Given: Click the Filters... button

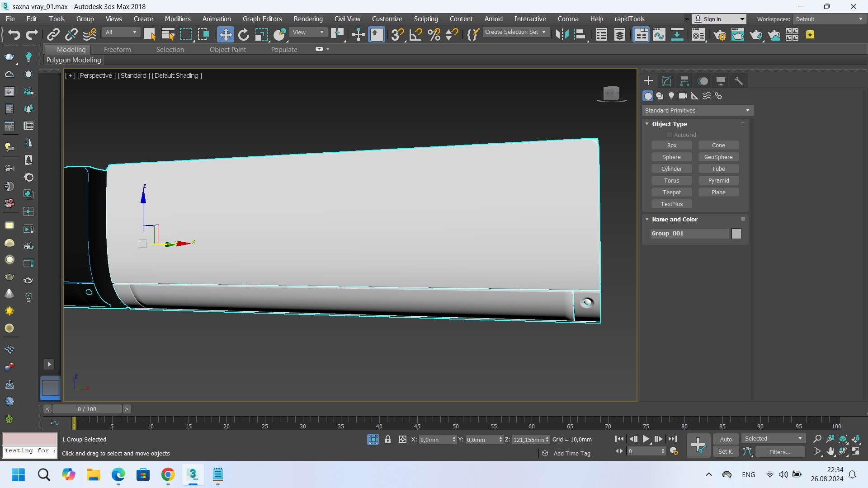Looking at the screenshot, I should point(780,452).
